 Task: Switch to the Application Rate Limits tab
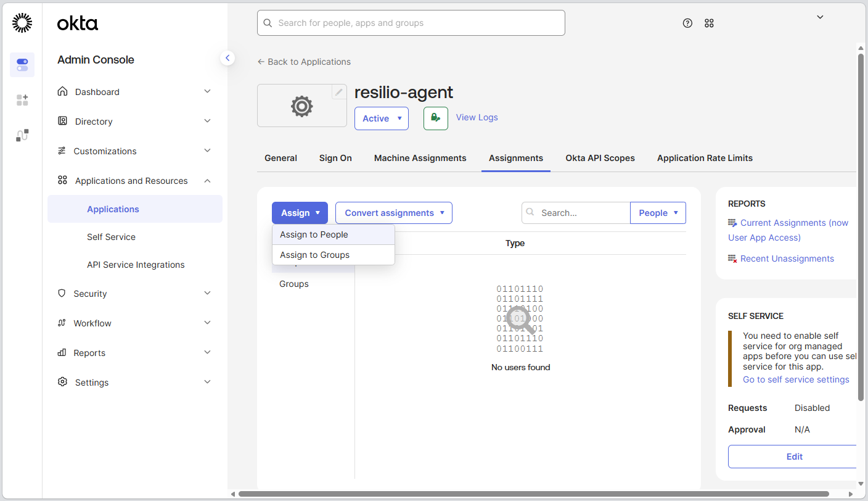click(705, 158)
